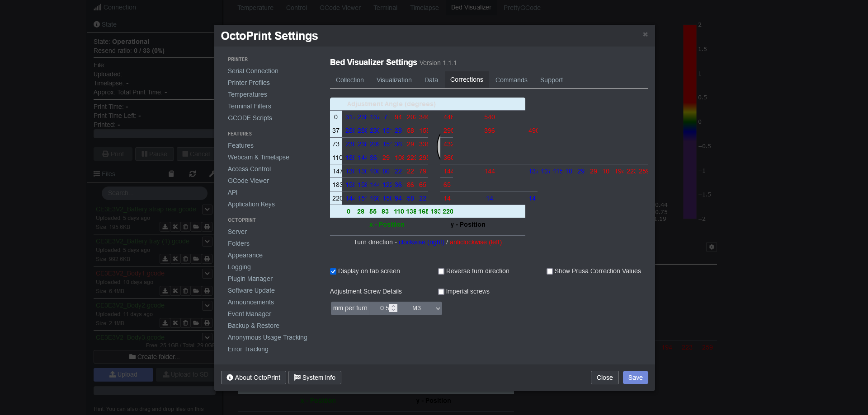Download the Battery tray (1).gcode file
This screenshot has width=868, height=415.
[x=165, y=259]
